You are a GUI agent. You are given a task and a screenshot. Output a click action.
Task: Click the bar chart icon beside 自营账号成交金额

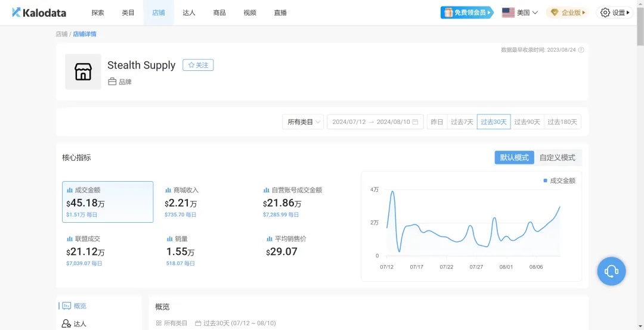pos(266,191)
